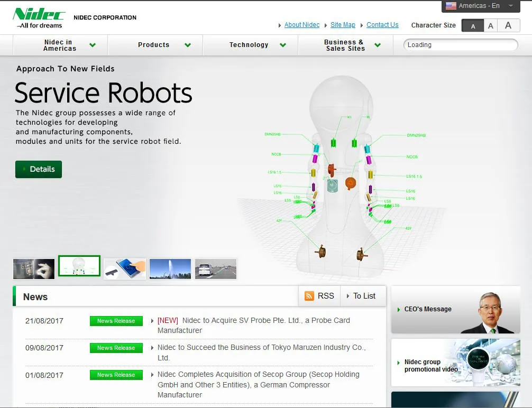Click the date 09/08/2017

tap(44, 348)
